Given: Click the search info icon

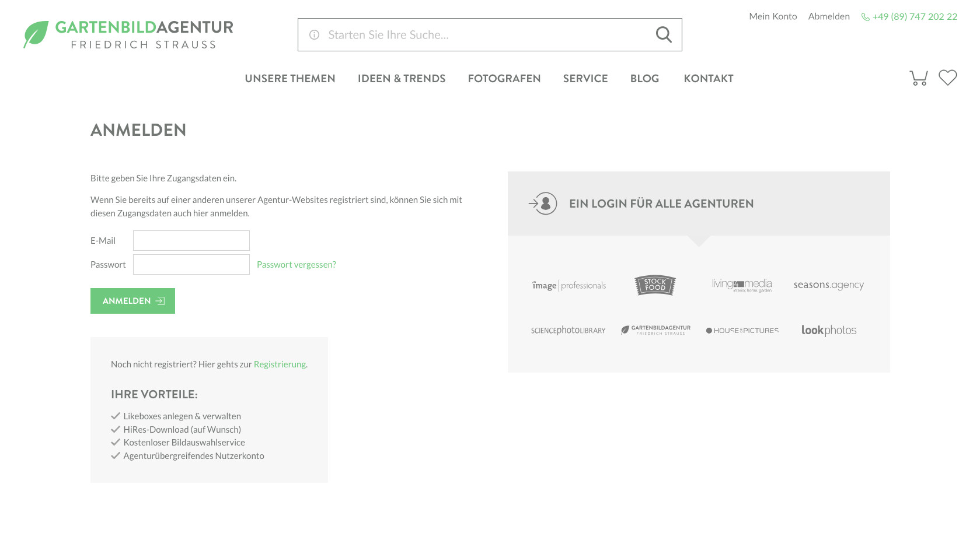Looking at the screenshot, I should click(314, 35).
